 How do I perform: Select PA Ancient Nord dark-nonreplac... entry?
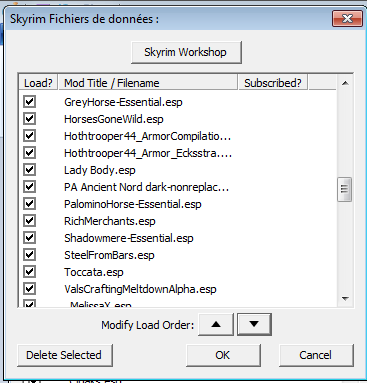[x=146, y=187]
